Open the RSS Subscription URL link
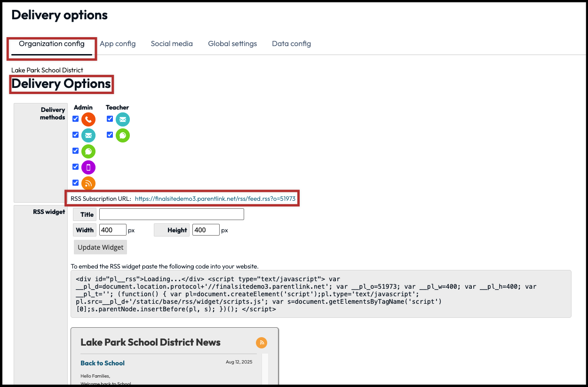Viewport: 588px width, 387px height. tap(215, 199)
